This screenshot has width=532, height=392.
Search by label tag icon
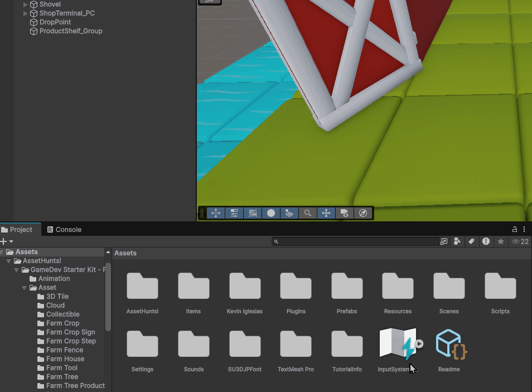click(471, 241)
